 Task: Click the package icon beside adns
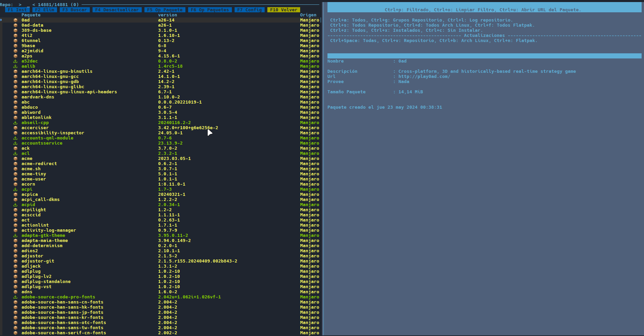[x=15, y=292]
